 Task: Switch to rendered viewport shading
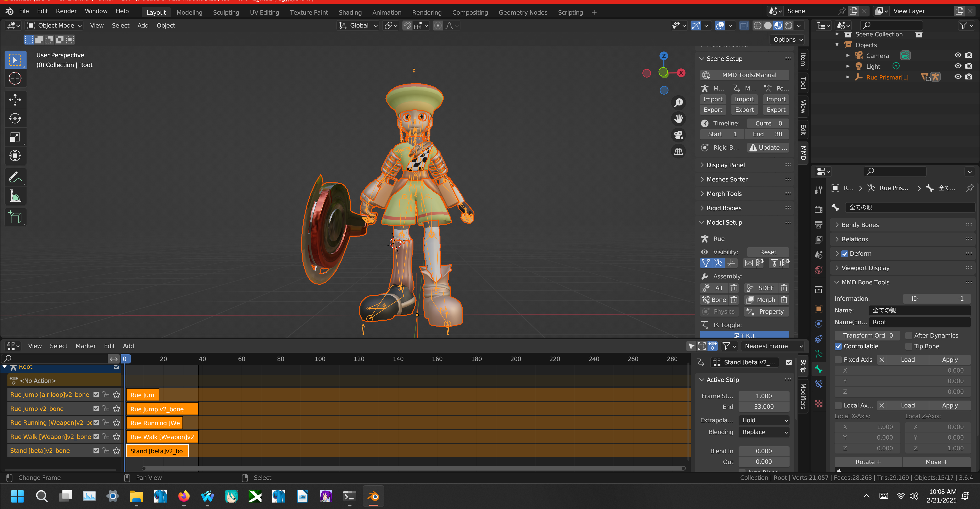(x=789, y=26)
